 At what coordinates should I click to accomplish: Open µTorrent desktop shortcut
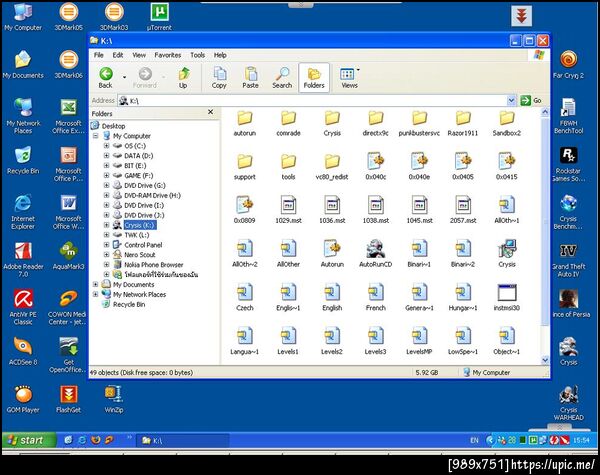tap(159, 17)
